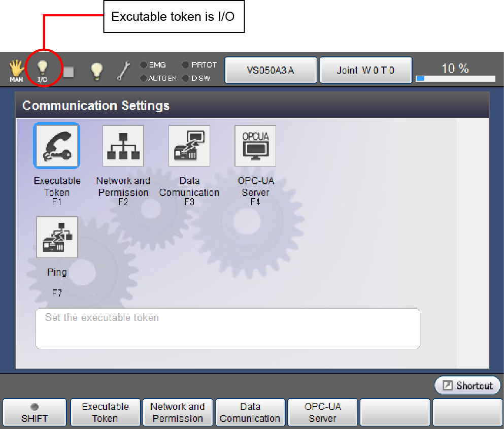504x429 pixels.
Task: Open the Network and Permission icon
Action: coord(123,146)
